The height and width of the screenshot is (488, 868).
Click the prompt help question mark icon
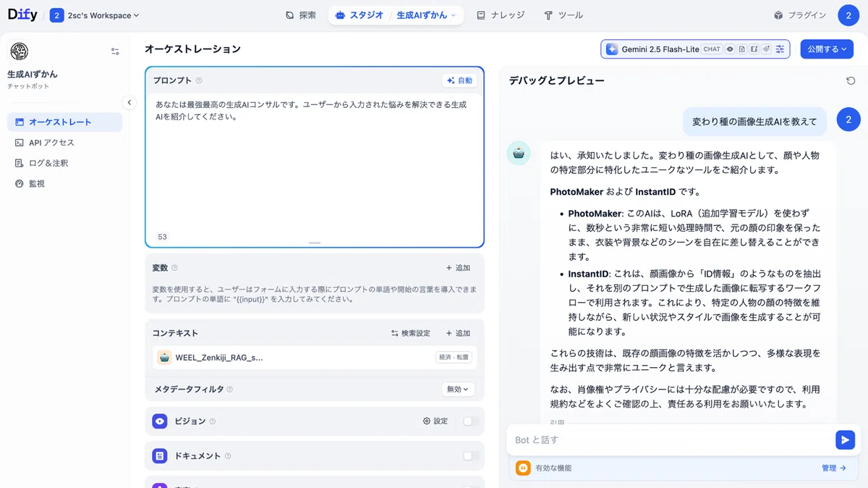point(199,80)
